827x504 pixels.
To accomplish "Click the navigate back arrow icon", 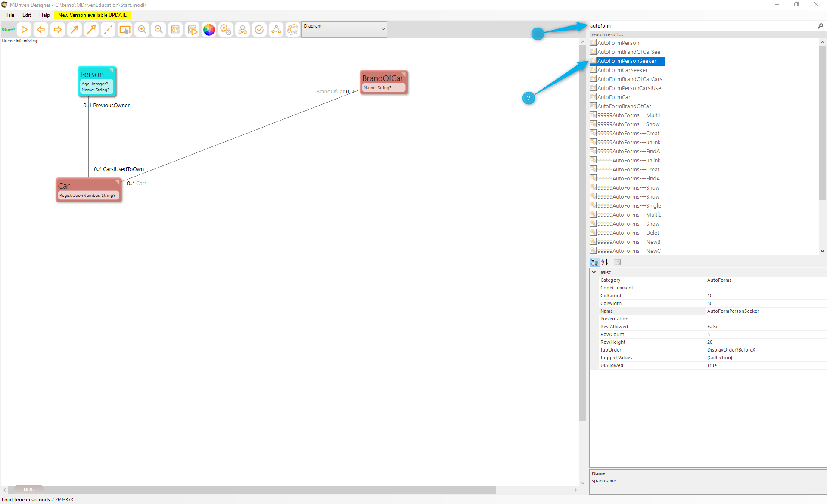I will pos(41,30).
